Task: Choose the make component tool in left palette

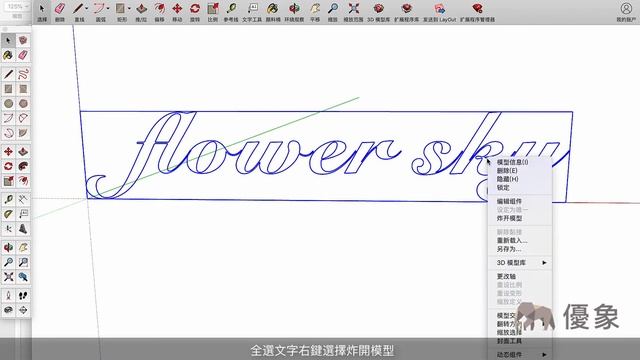Action: (23, 40)
